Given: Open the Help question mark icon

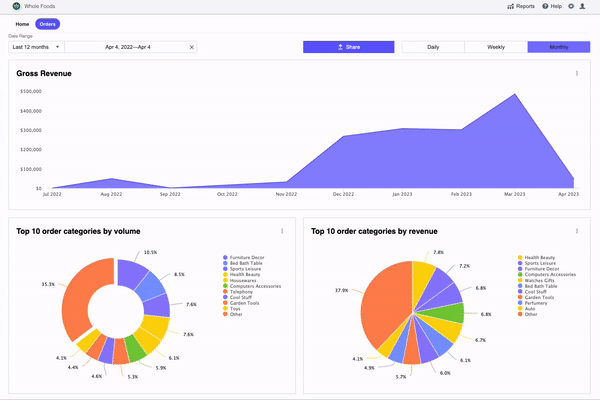Looking at the screenshot, I should 545,6.
